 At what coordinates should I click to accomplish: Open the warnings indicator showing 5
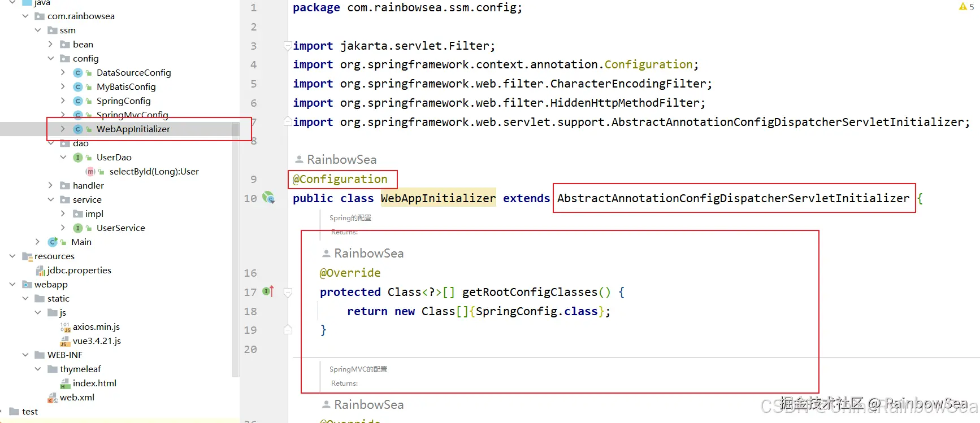click(x=966, y=7)
